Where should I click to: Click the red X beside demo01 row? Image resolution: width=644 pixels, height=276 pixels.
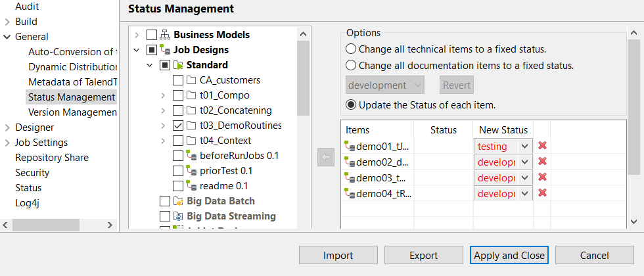click(x=543, y=146)
